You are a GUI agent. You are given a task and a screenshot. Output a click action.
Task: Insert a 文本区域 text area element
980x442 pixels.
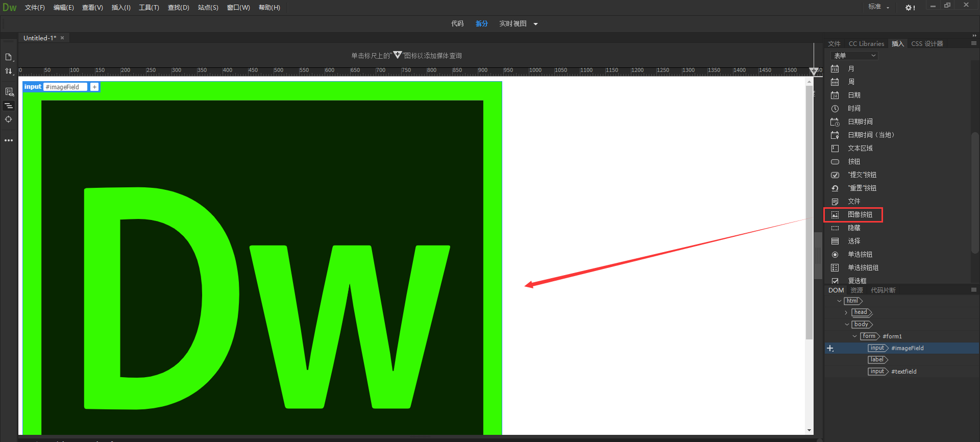click(x=860, y=148)
